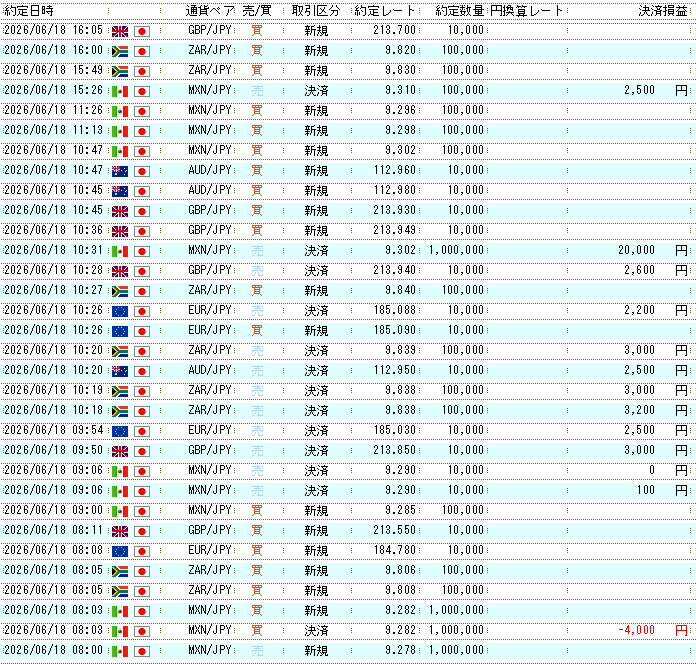The width and height of the screenshot is (696, 664).
Task: Click the Japan flag in the 10:18 row
Action: coord(142,411)
